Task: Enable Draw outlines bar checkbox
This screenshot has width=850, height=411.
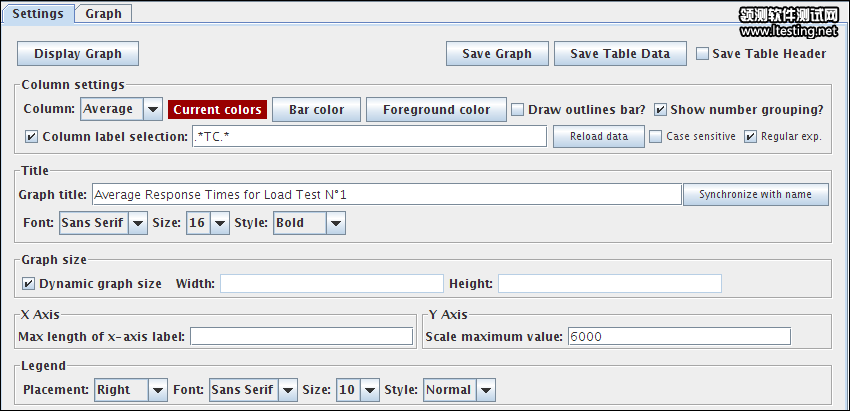Action: click(518, 110)
